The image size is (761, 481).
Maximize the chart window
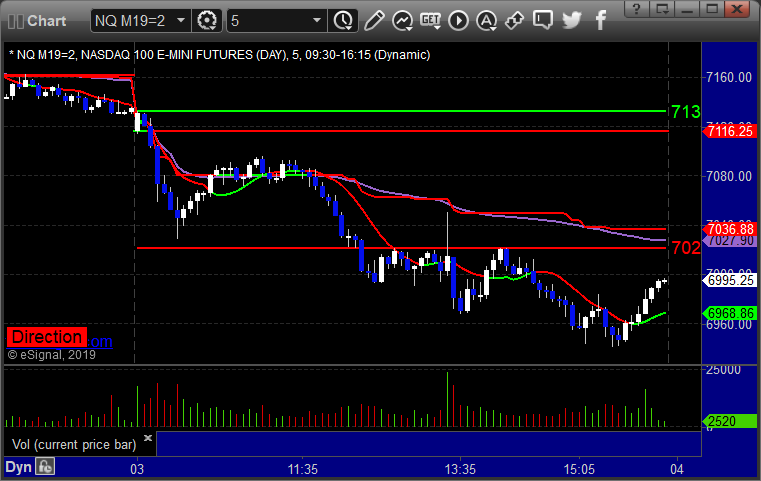(x=712, y=9)
